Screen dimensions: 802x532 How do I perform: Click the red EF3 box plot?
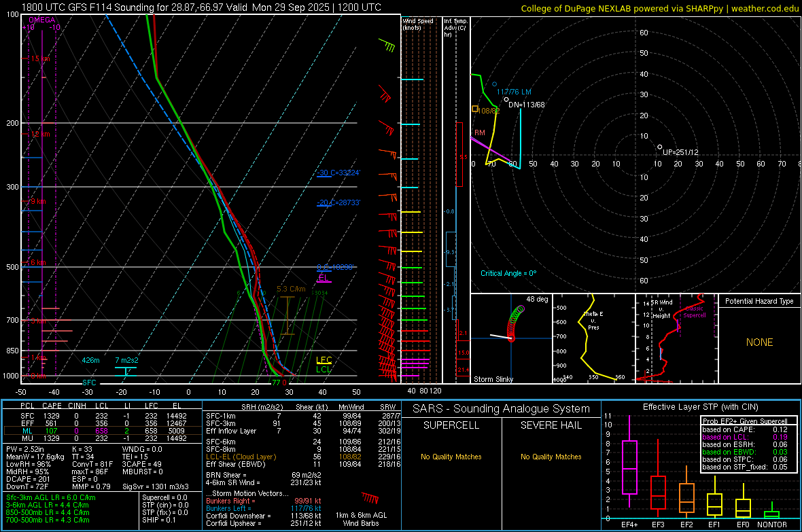[658, 479]
